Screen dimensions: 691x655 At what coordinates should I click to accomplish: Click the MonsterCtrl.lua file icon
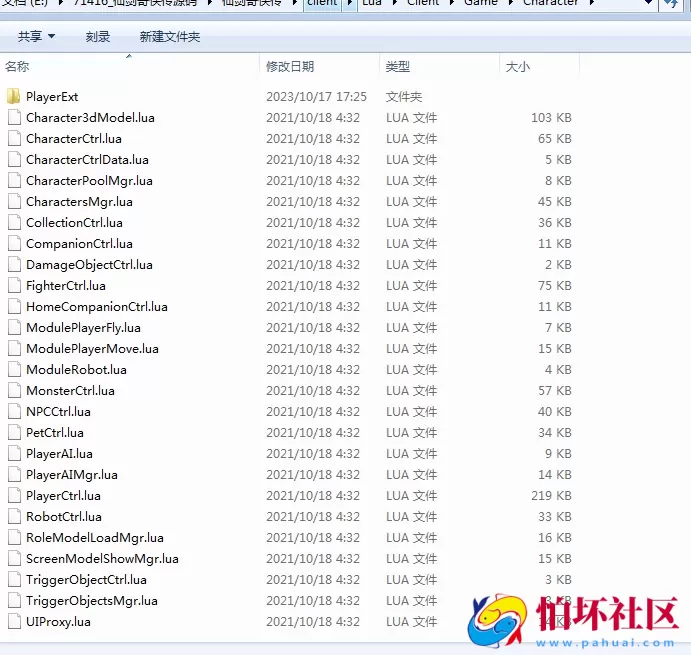[14, 391]
